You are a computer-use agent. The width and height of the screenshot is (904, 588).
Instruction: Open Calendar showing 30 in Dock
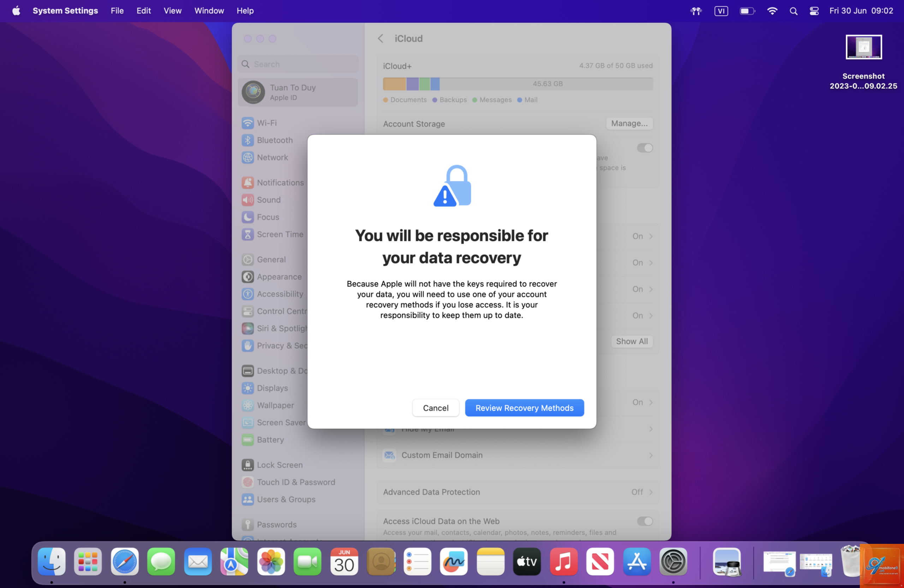click(344, 562)
